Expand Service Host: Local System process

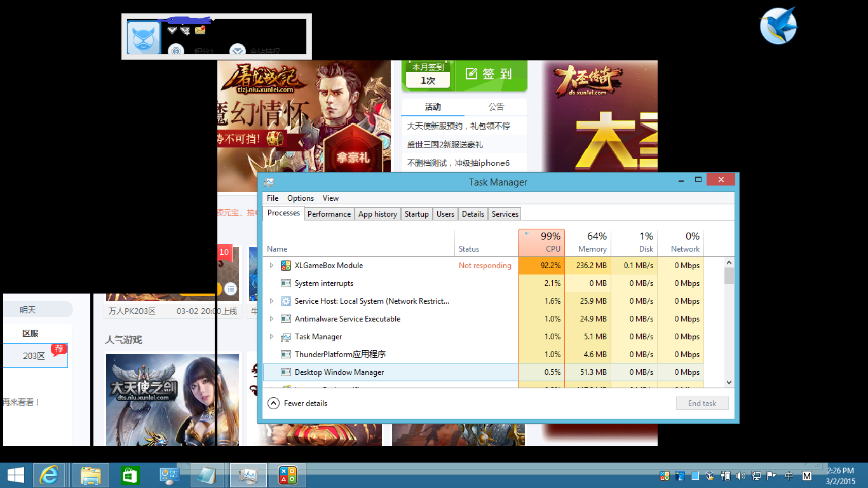point(271,301)
